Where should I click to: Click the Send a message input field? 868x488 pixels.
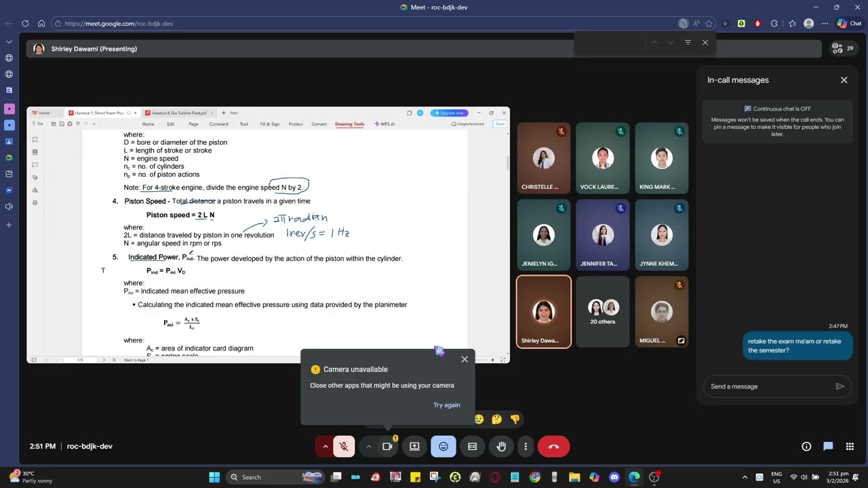769,386
